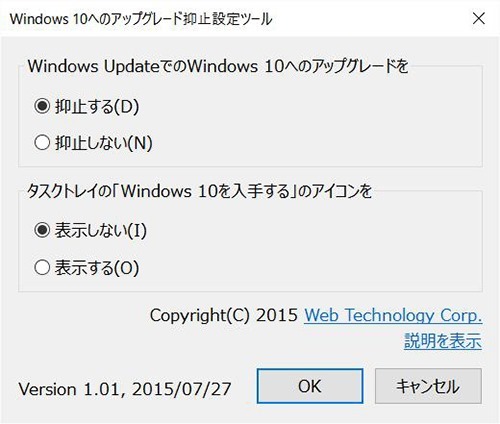Select the 抑止する(D) radio button
The height and width of the screenshot is (424, 500).
pos(42,107)
